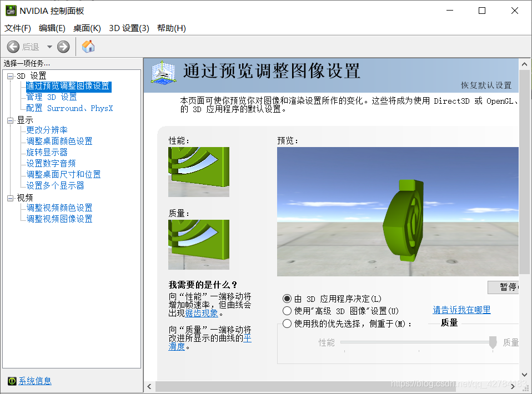Click 恢复默认设置 in the header

(x=486, y=85)
